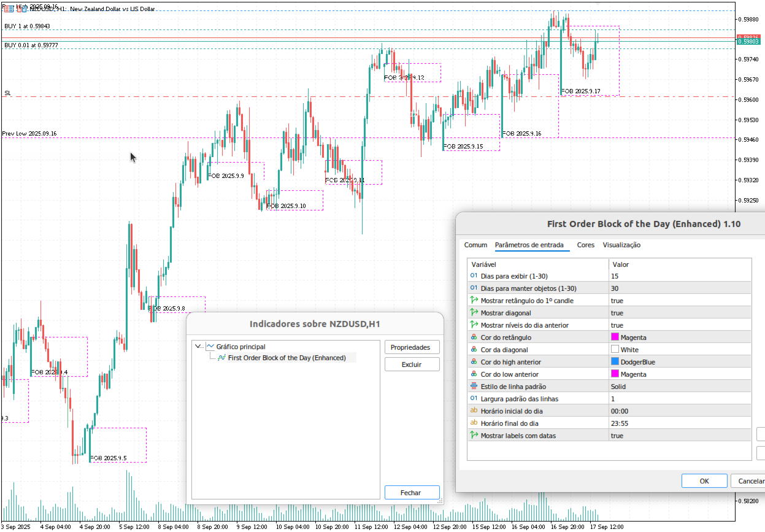Click the First Order Block indicator icon in tree

[x=222, y=358]
